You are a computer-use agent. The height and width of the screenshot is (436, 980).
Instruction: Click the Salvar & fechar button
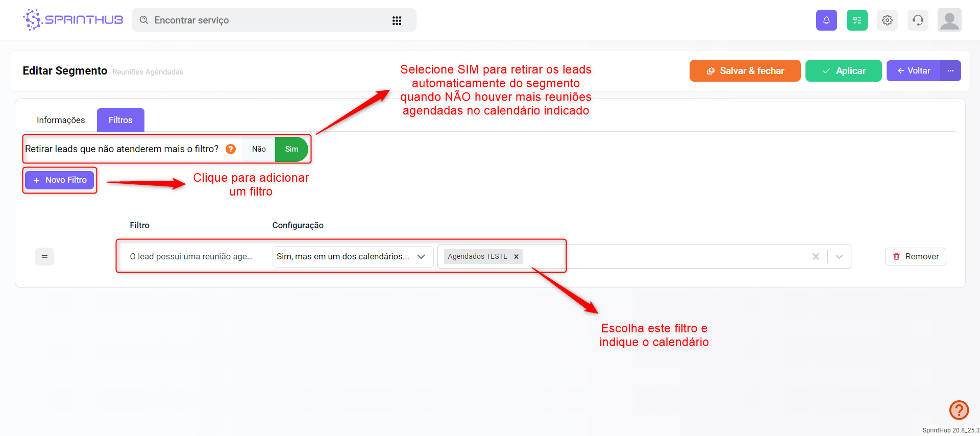(745, 70)
